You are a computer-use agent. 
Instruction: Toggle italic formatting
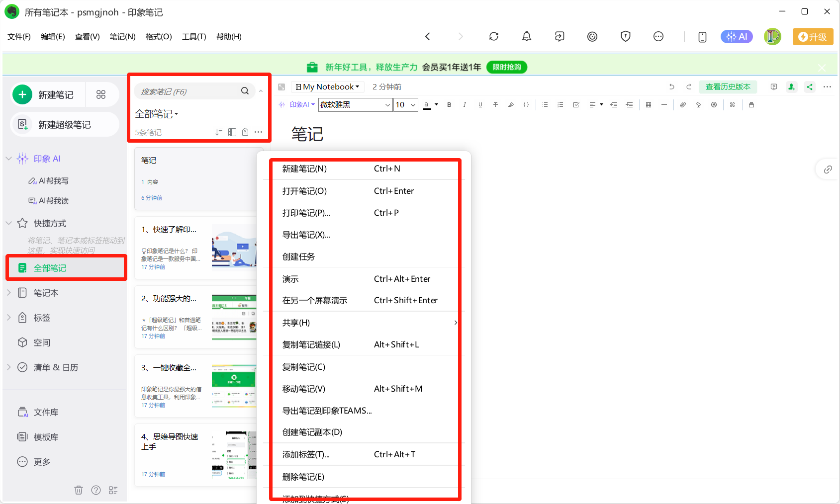tap(465, 105)
